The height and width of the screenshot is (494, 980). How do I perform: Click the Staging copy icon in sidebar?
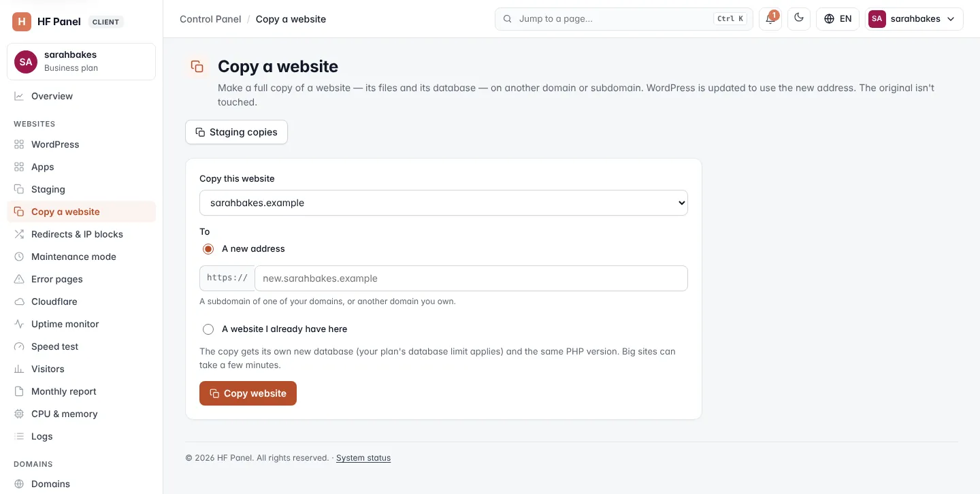19,189
